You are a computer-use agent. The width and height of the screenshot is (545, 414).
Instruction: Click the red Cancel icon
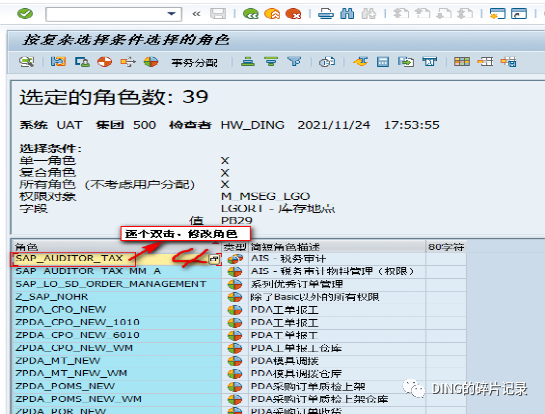(x=293, y=14)
